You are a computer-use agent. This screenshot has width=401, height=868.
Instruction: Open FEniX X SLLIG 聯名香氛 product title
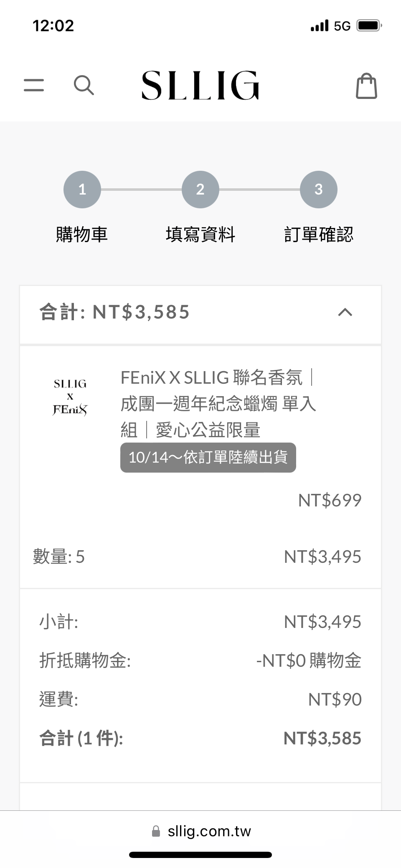pyautogui.click(x=218, y=404)
